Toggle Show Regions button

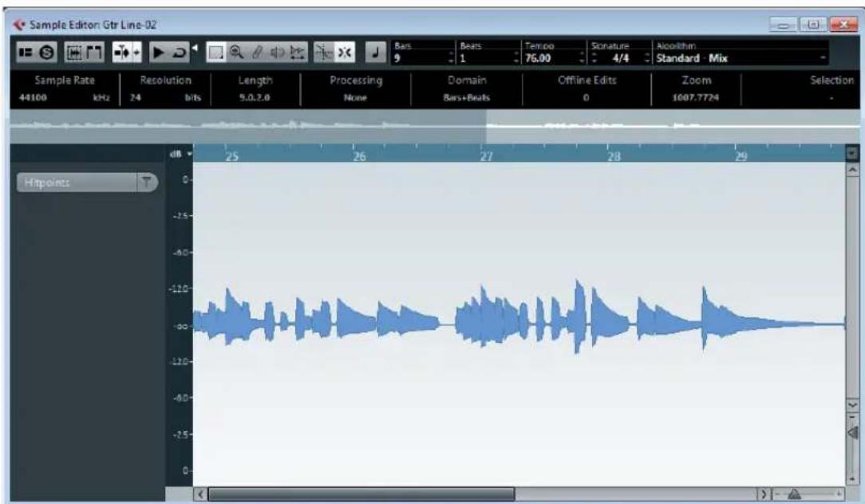(94, 53)
